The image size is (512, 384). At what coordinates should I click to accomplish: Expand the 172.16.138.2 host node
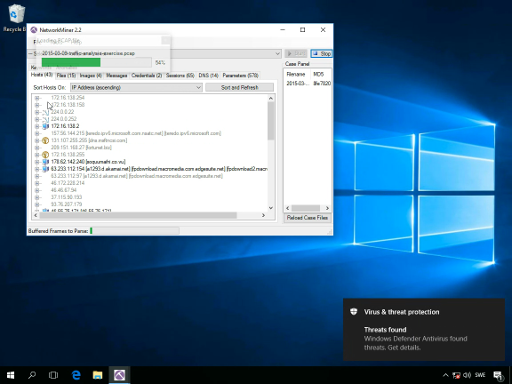pos(37,126)
